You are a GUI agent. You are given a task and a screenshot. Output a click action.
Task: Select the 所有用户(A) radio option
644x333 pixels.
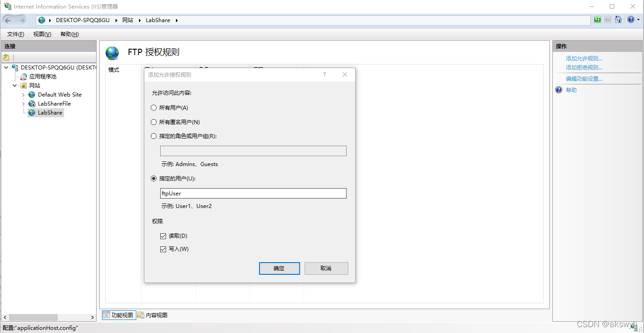click(154, 108)
